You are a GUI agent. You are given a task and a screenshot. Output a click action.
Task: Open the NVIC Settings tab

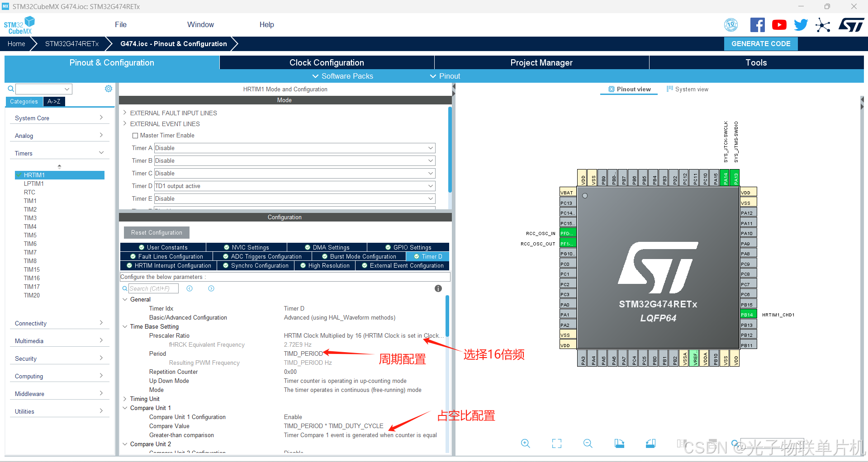pyautogui.click(x=247, y=247)
